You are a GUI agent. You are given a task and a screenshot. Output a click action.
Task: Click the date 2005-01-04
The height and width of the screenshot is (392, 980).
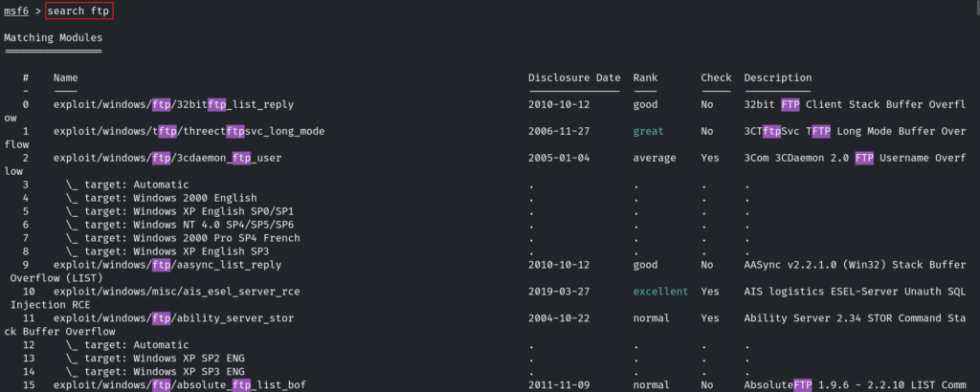559,158
